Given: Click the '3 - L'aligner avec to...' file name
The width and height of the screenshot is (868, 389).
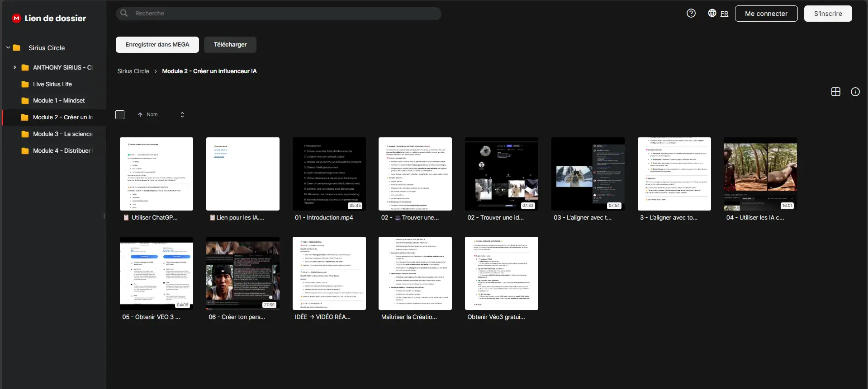Looking at the screenshot, I should tap(669, 218).
